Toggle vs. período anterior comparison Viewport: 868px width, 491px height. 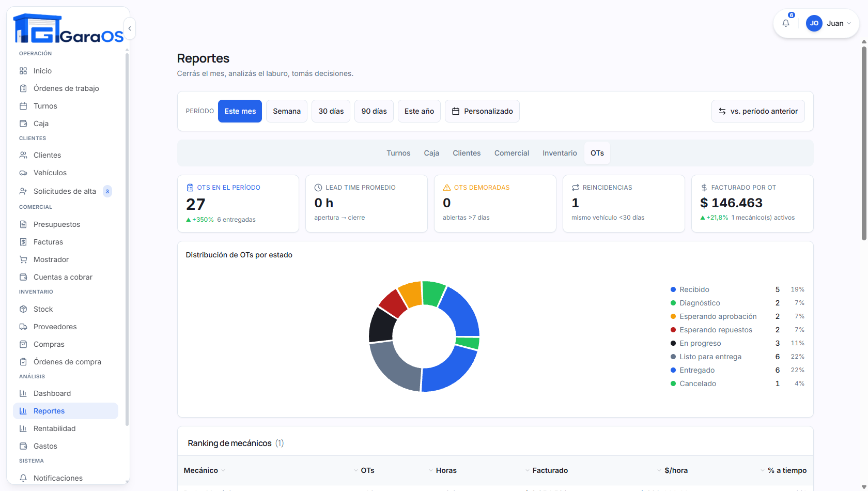[758, 111]
